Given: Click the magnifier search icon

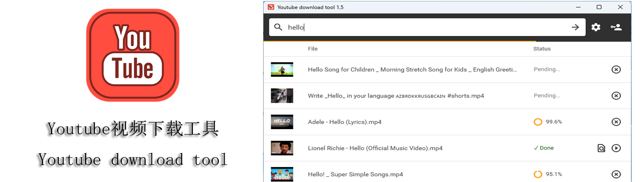Looking at the screenshot, I should [278, 27].
